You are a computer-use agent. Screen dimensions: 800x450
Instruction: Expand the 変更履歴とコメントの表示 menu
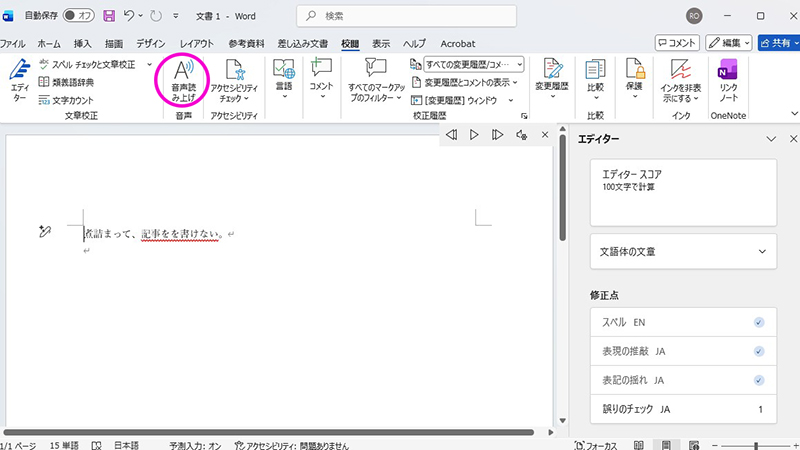[467, 82]
